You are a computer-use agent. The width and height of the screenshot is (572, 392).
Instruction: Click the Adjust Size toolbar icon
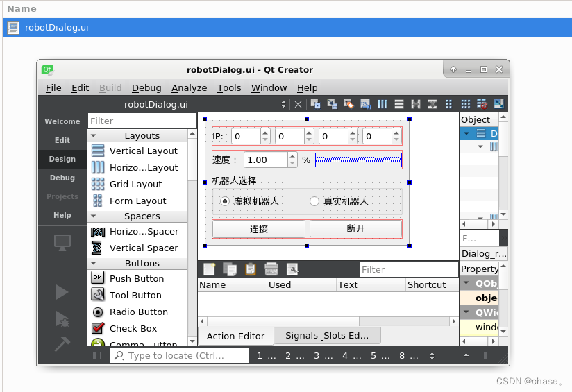click(498, 104)
